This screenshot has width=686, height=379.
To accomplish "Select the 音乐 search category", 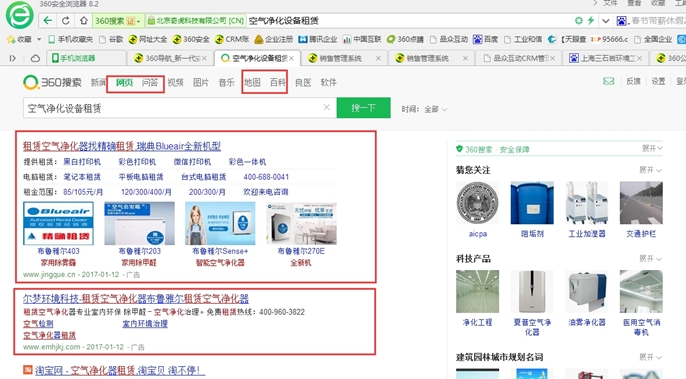I will pyautogui.click(x=227, y=82).
